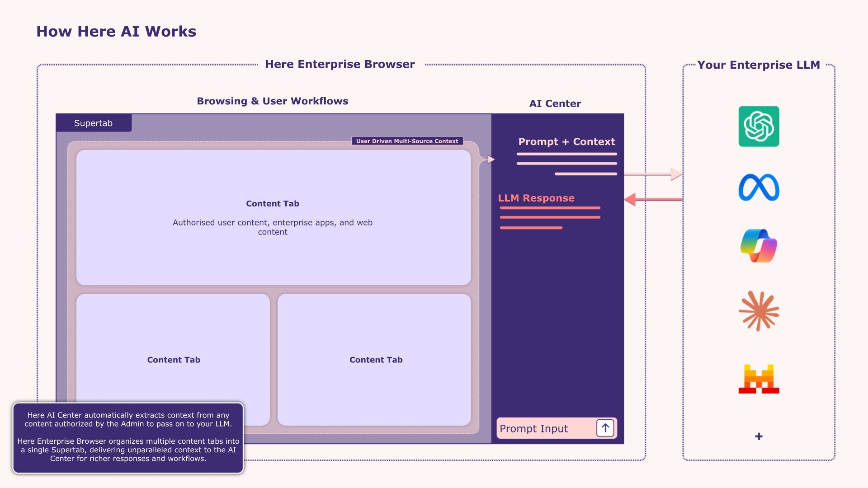Click the LLM Response heading
Screen dimensions: 868x488
[536, 198]
